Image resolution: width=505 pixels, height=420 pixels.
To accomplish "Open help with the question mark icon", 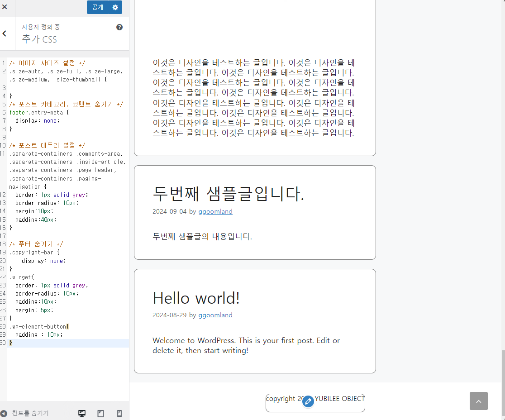I will (119, 27).
